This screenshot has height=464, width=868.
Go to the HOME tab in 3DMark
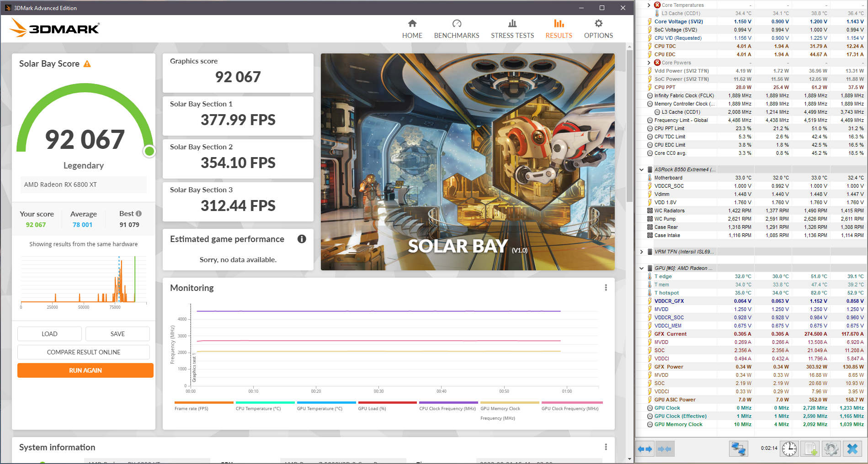click(x=412, y=29)
